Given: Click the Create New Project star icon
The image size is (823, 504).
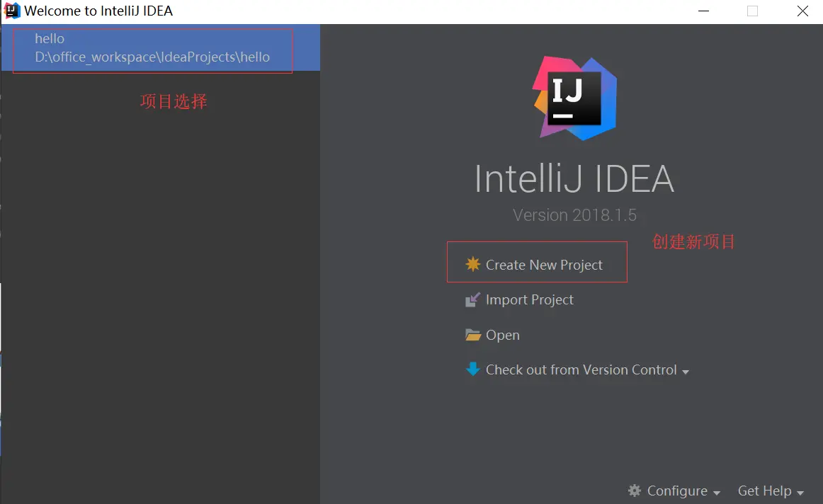Looking at the screenshot, I should click(x=473, y=264).
